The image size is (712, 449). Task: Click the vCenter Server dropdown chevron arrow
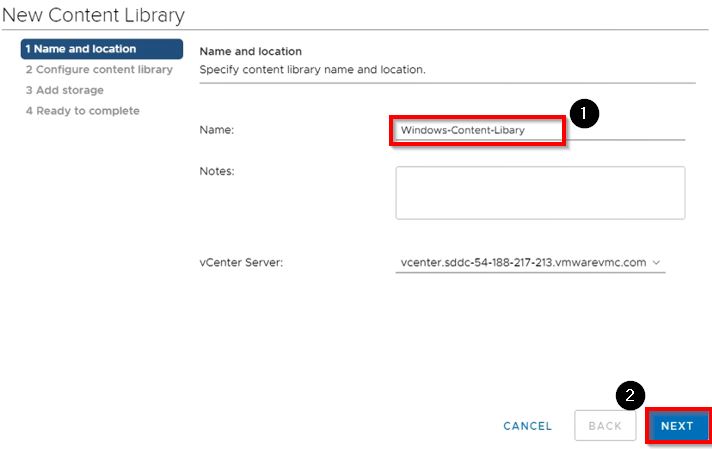(656, 262)
